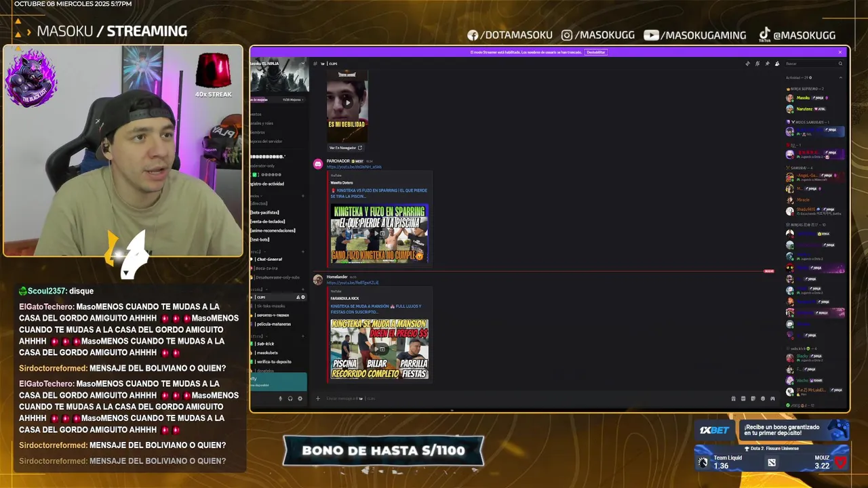Viewport: 868px width, 488px height.
Task: Open KINGTEKA Y FUZO EN SPARRING thumbnail
Action: [379, 233]
